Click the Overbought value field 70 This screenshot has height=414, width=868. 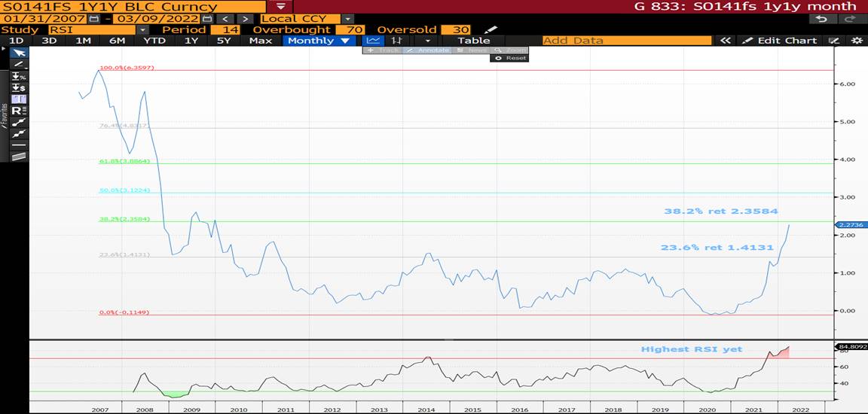[350, 30]
